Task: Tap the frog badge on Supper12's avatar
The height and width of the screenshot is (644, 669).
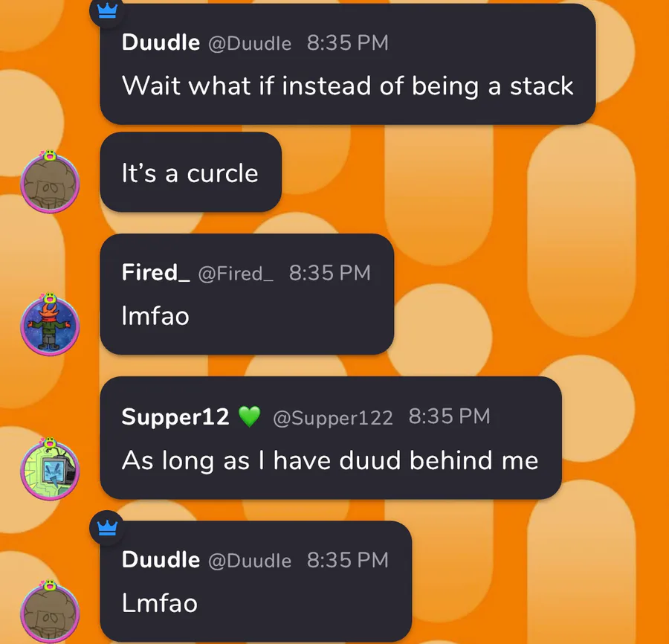Action: (x=50, y=442)
